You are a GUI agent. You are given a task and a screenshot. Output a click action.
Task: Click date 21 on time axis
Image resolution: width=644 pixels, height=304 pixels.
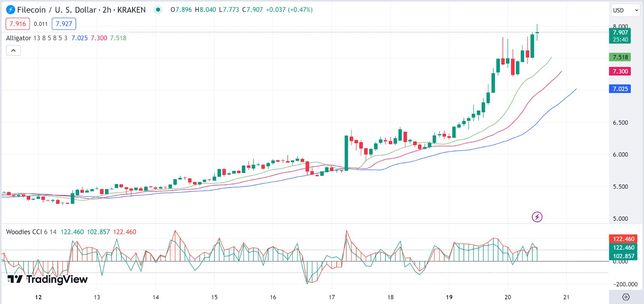[x=567, y=297]
